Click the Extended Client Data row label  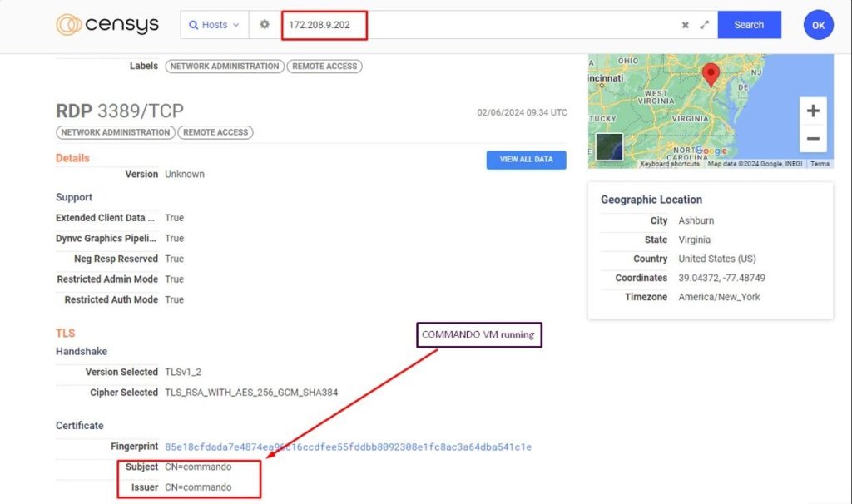click(x=105, y=218)
